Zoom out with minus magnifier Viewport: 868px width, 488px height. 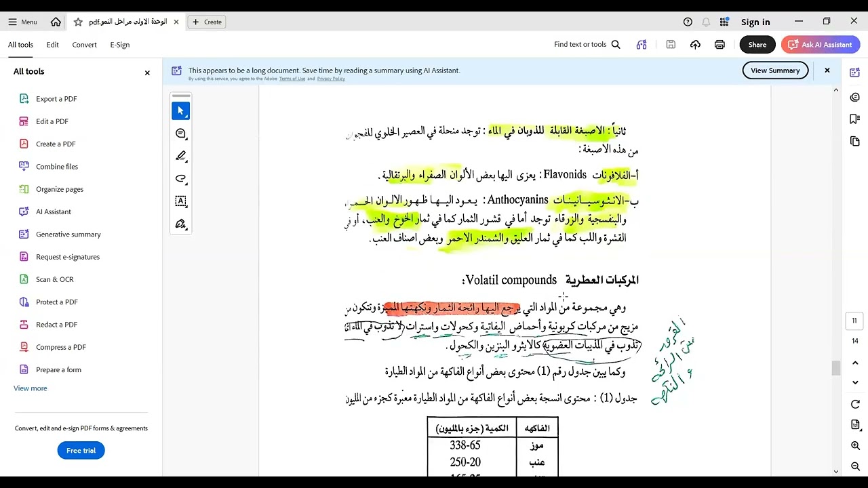click(855, 466)
